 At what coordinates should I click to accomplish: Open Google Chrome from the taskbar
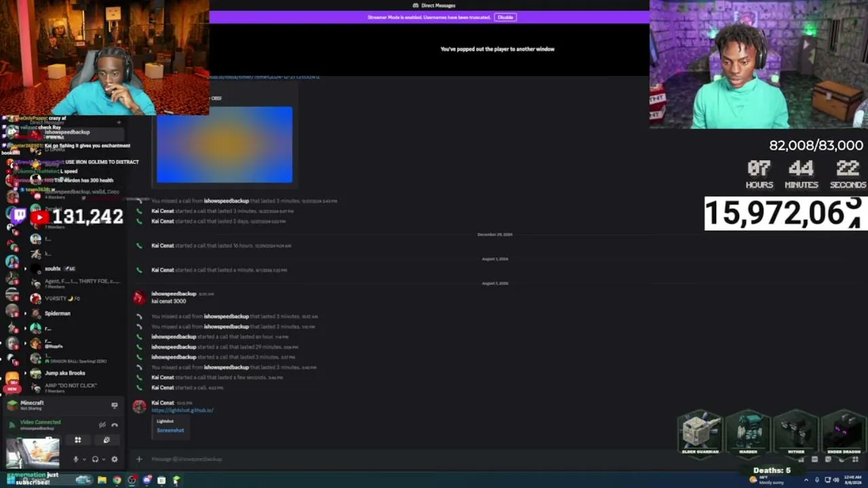(x=117, y=481)
